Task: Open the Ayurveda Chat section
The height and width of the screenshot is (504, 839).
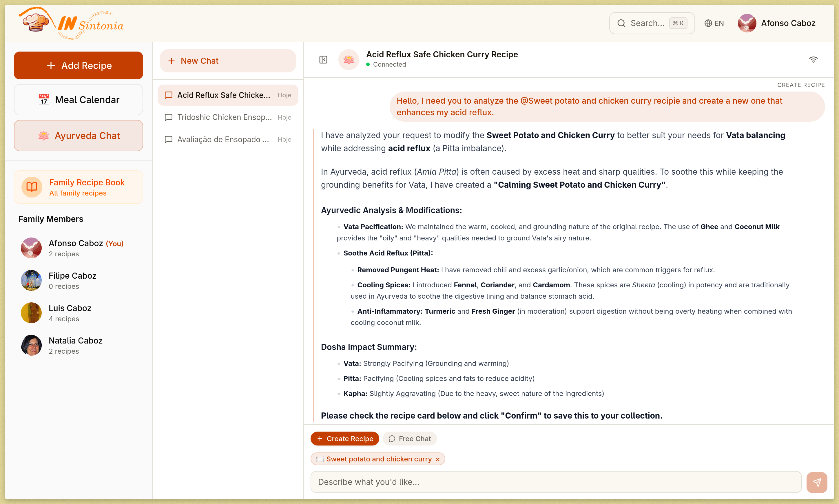Action: (x=79, y=136)
